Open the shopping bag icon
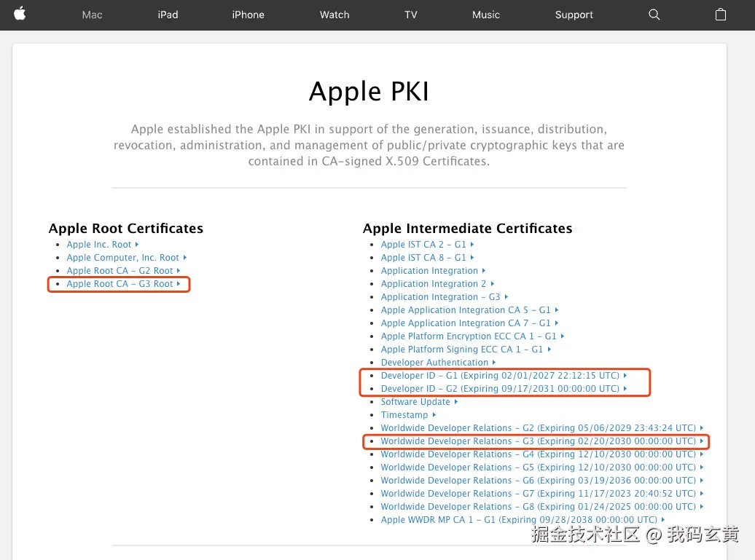The width and height of the screenshot is (755, 560). tap(720, 15)
